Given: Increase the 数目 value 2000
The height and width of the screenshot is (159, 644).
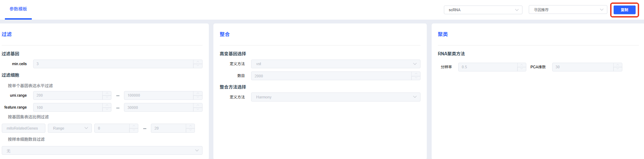Looking at the screenshot, I should 416,74.
